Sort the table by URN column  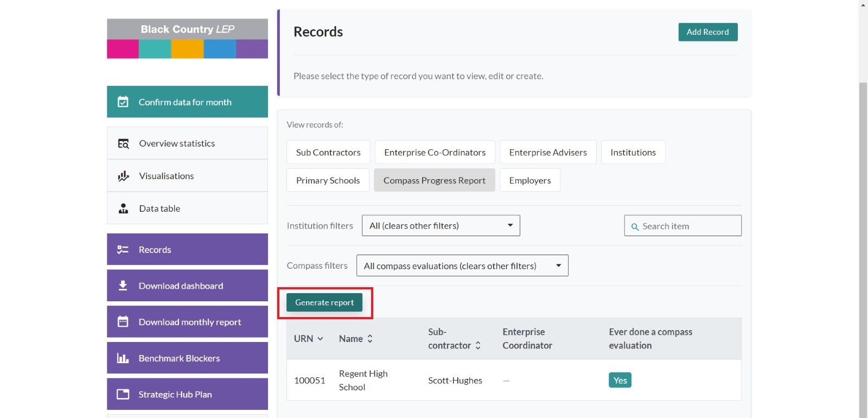pos(309,339)
